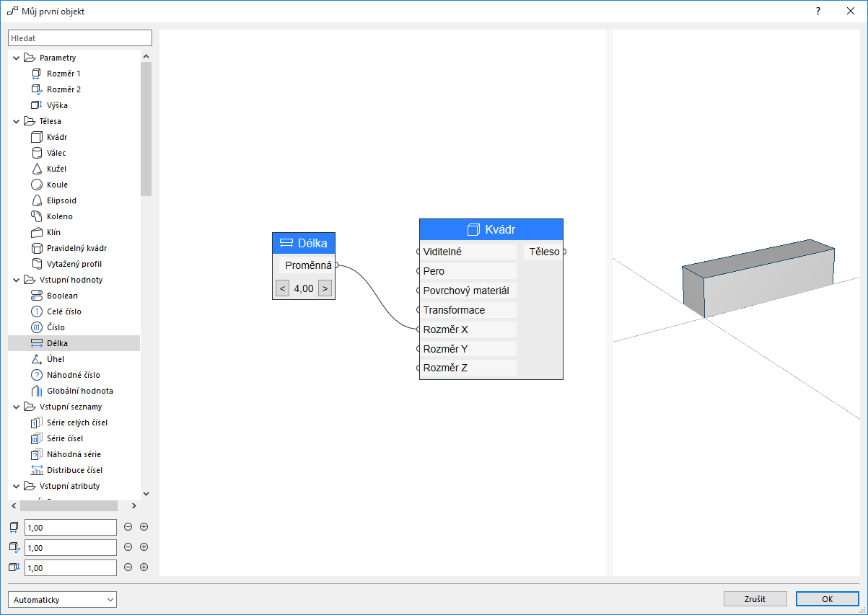Select the Koleno elbow icon
Screen dimensions: 868x615
[x=37, y=216]
